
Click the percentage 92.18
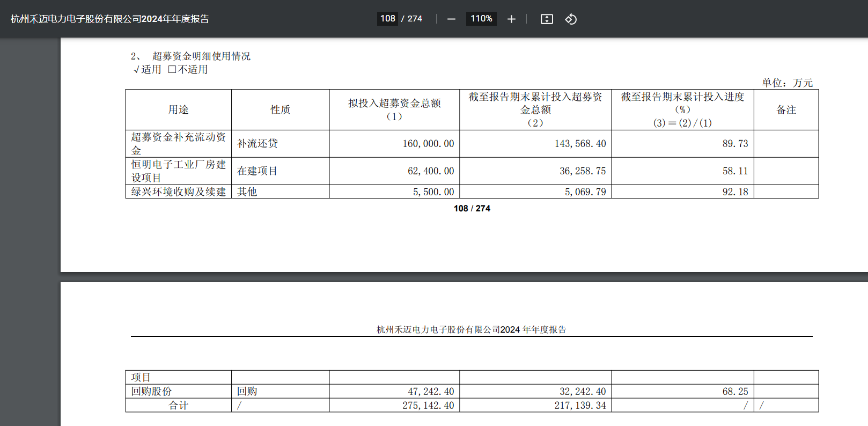pyautogui.click(x=735, y=192)
